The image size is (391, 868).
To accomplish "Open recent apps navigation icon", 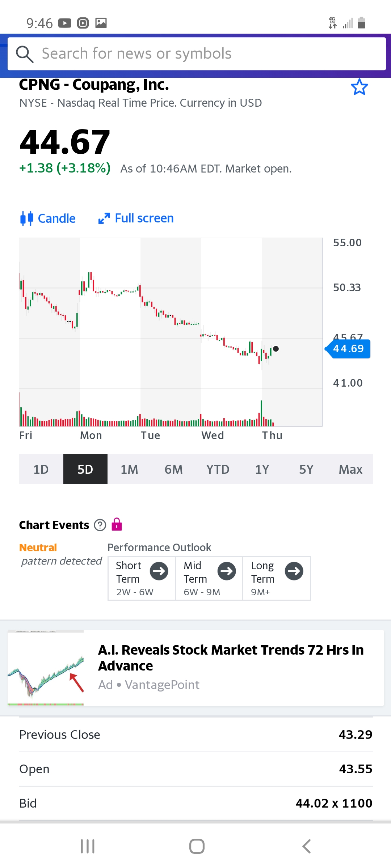I will click(x=88, y=846).
